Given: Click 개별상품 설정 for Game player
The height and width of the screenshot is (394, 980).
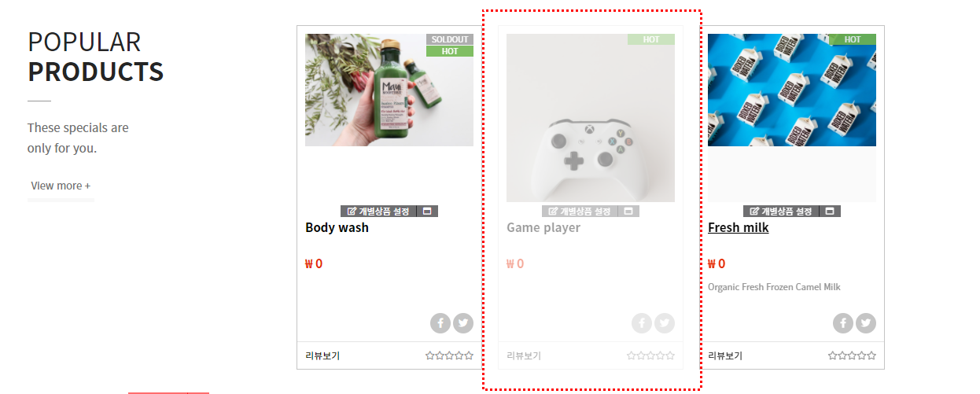Looking at the screenshot, I should click(x=580, y=212).
